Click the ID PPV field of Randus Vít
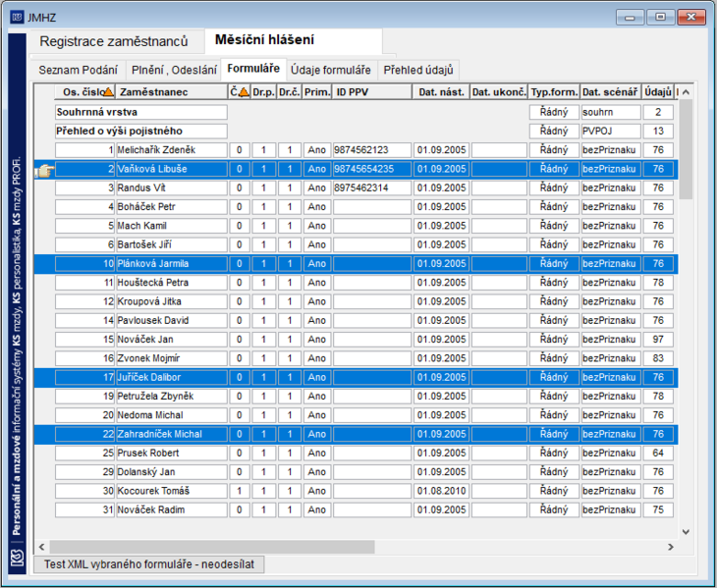 [372, 187]
